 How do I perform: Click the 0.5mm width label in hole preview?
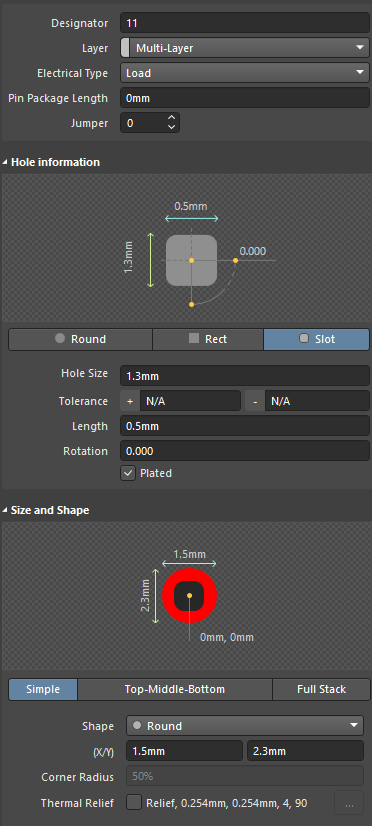tap(191, 206)
